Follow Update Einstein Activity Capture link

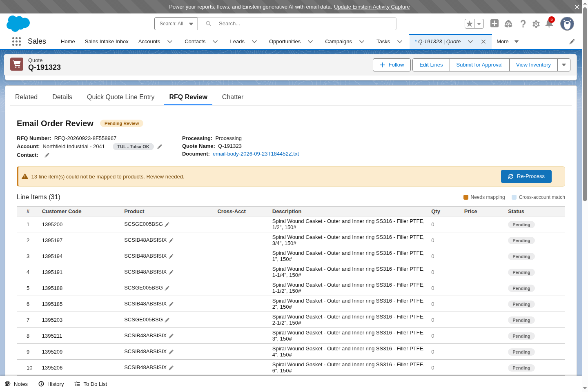(x=372, y=7)
